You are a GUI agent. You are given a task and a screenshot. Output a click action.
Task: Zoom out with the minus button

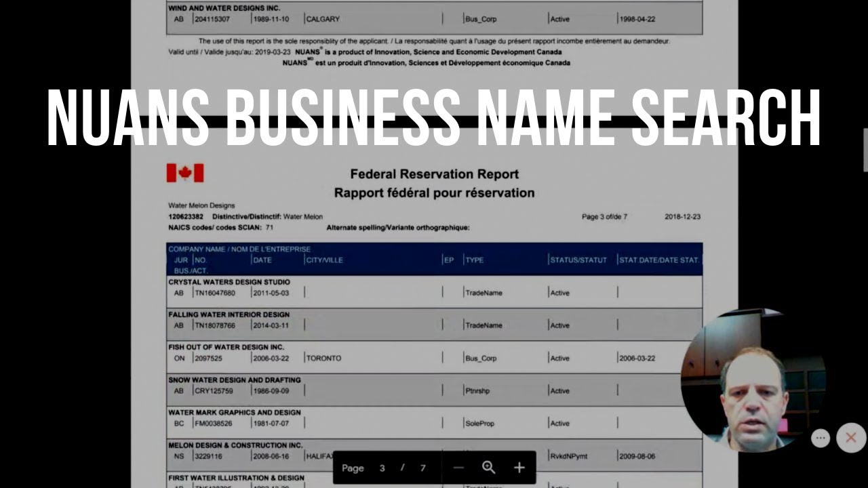click(x=458, y=468)
